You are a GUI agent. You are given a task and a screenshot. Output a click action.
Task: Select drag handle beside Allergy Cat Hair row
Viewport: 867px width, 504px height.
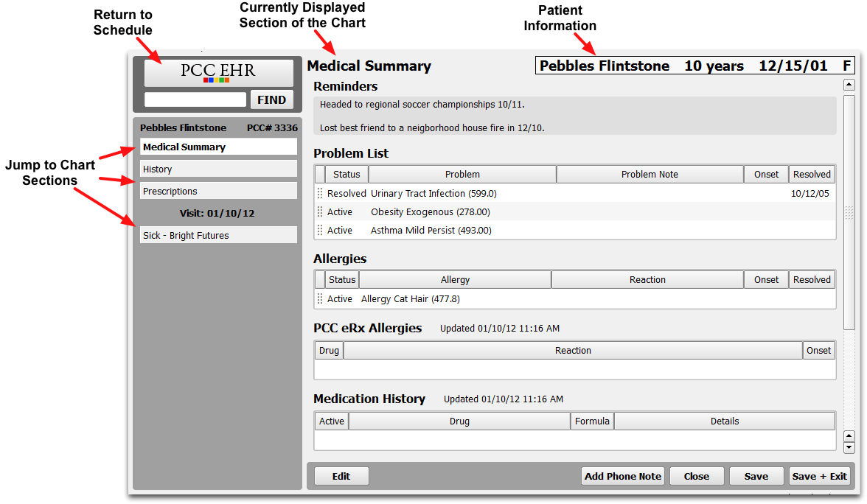coord(320,299)
